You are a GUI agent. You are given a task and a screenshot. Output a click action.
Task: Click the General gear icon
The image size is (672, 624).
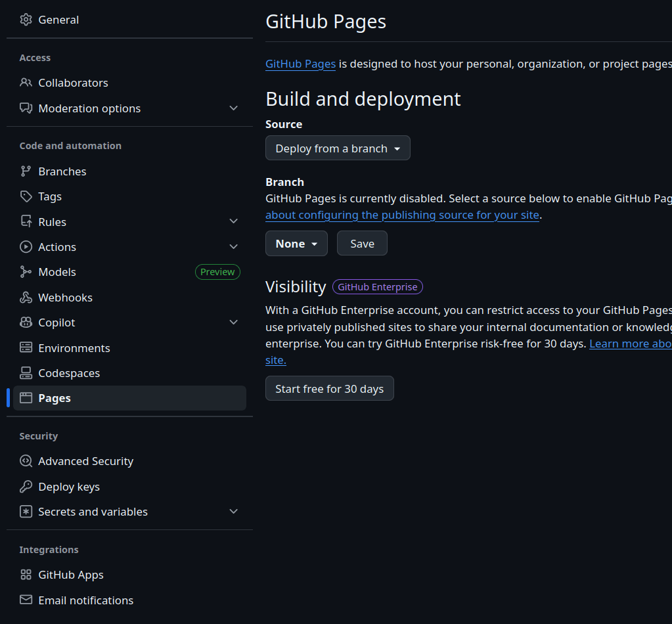26,20
